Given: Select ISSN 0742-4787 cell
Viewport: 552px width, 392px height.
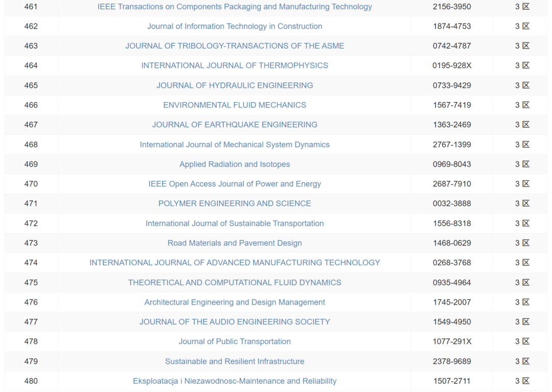Looking at the screenshot, I should (x=452, y=46).
